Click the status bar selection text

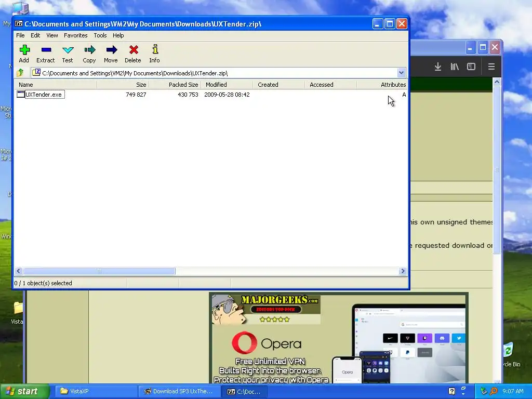[43, 283]
